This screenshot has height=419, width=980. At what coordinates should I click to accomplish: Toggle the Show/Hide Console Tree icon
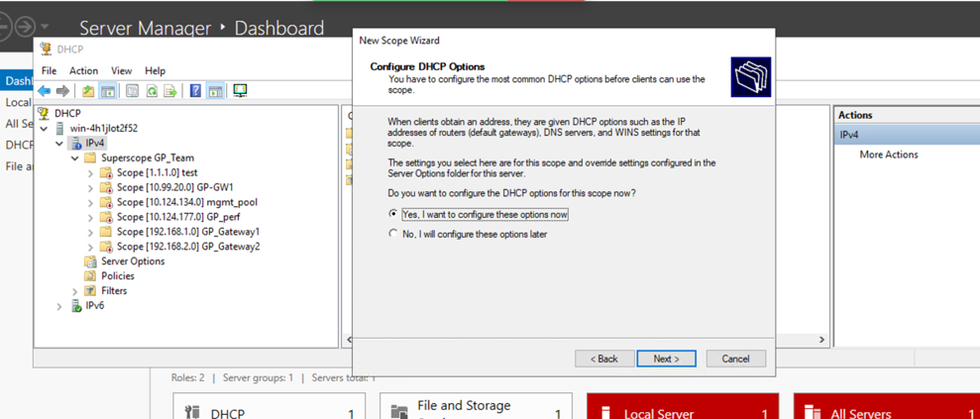pyautogui.click(x=107, y=91)
